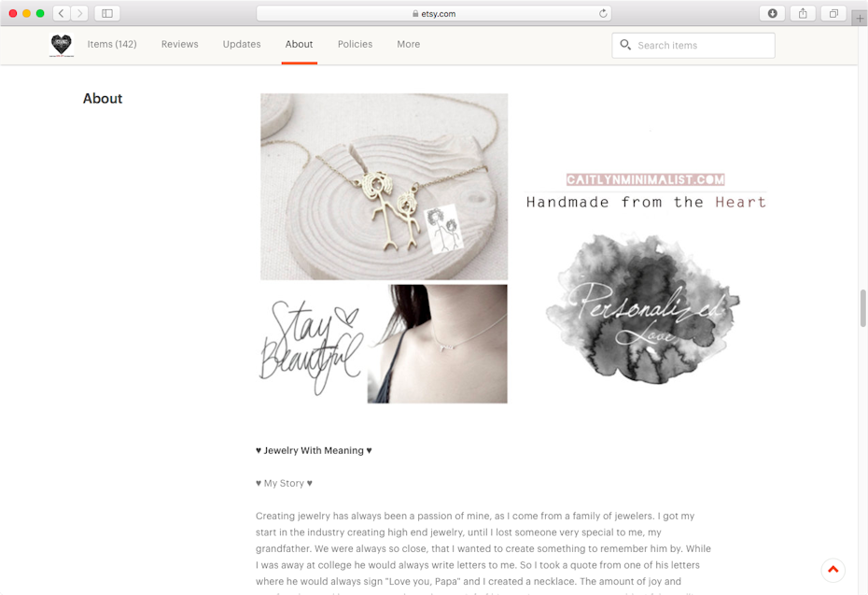Open the Safari downloads icon

(772, 13)
